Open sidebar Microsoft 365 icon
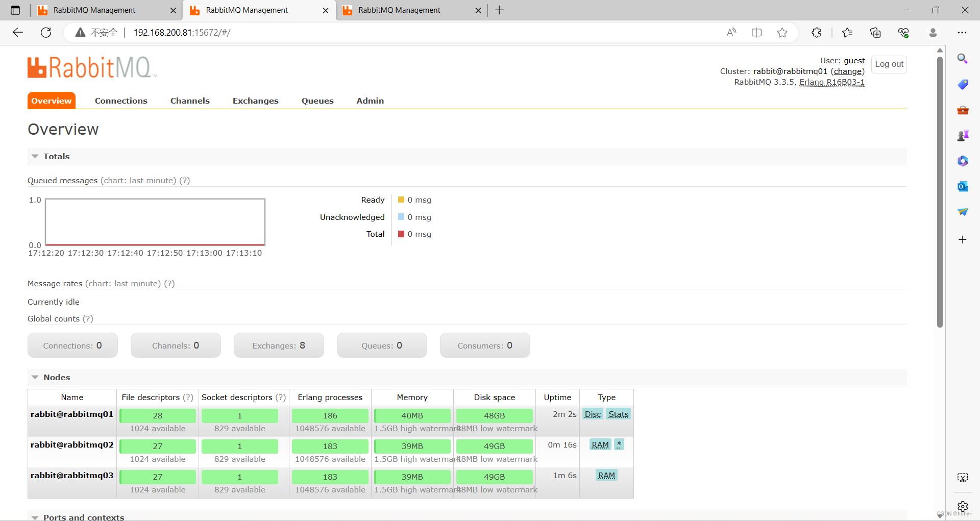The height and width of the screenshot is (521, 980). (x=963, y=161)
